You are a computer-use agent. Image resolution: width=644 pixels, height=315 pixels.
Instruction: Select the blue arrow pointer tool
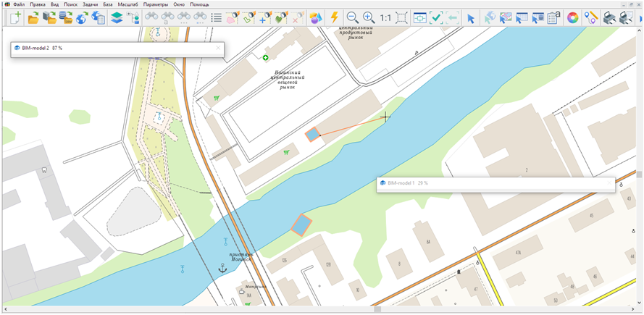pos(471,18)
